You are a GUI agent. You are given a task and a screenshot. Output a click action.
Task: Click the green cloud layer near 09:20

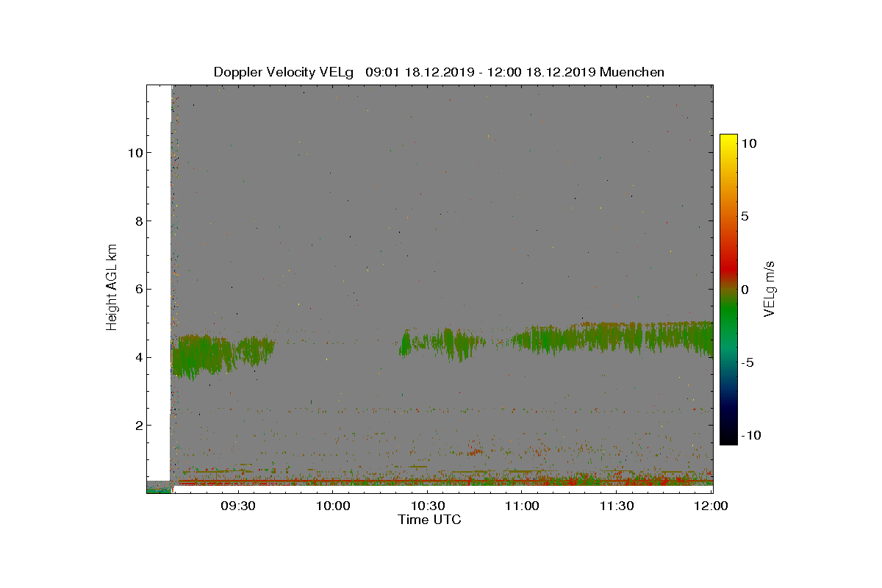pyautogui.click(x=202, y=355)
